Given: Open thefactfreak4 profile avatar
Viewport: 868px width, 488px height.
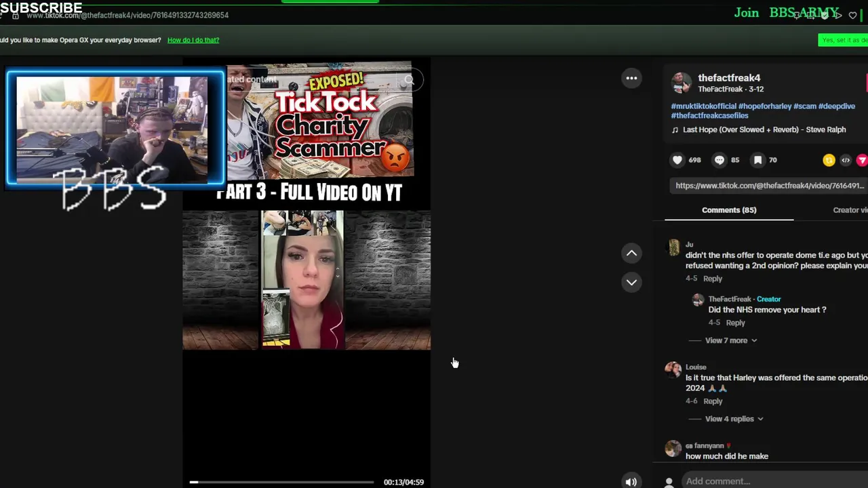Looking at the screenshot, I should [x=681, y=83].
